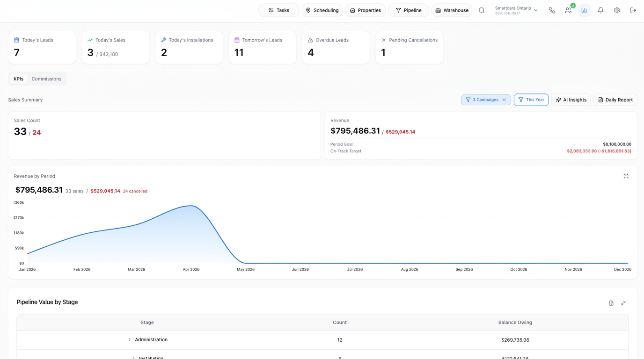This screenshot has height=359, width=644.
Task: Open the Today's Sales card
Action: pos(116,48)
